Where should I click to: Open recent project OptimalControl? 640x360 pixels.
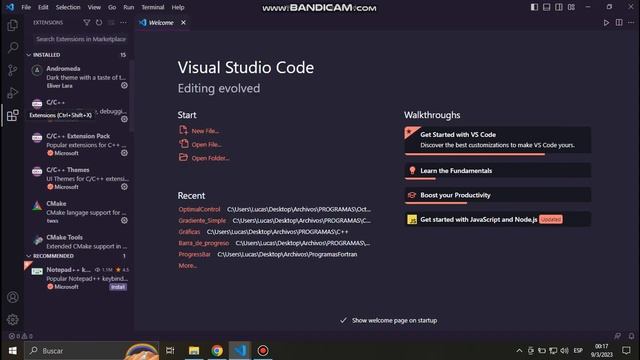point(199,209)
